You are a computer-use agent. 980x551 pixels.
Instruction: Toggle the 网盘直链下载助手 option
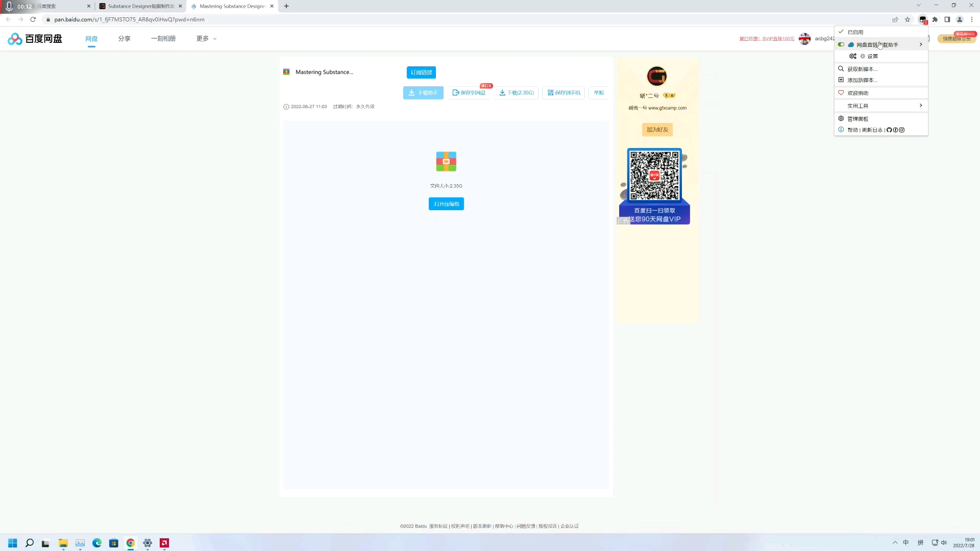[x=842, y=45]
